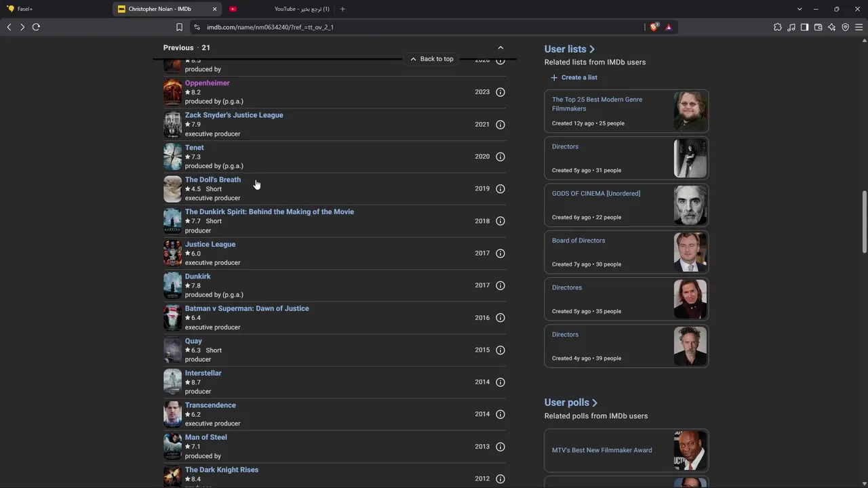Click the Oppenheimer poster thumbnail

tap(173, 92)
